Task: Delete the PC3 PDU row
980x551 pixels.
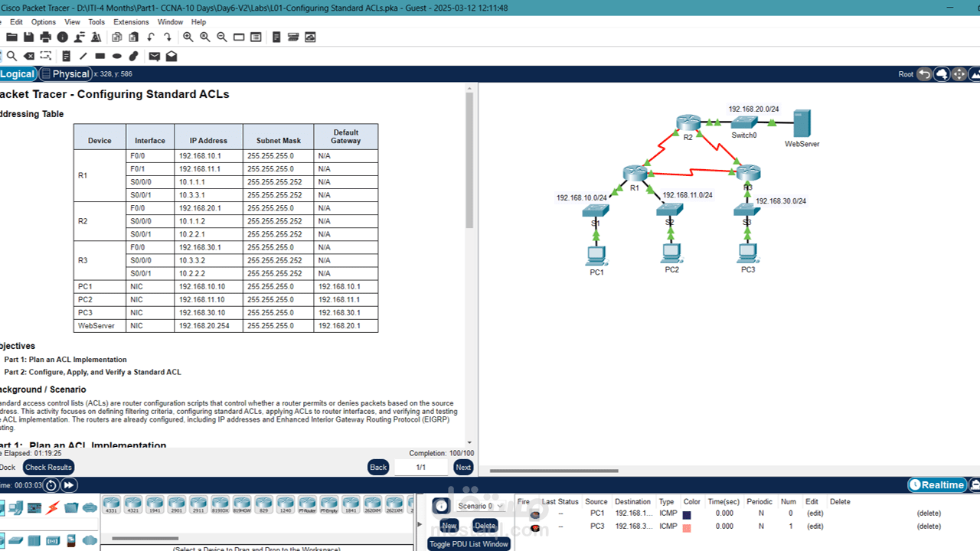Action: coord(929,527)
